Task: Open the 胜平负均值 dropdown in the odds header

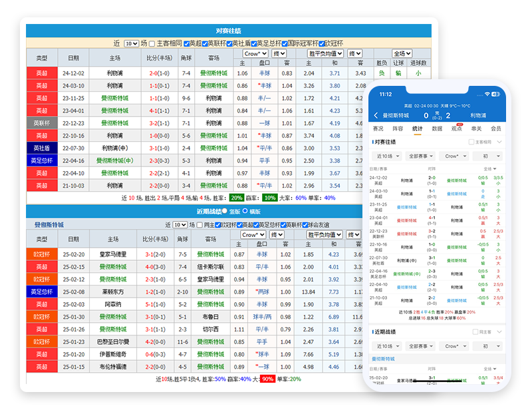Action: pos(324,54)
